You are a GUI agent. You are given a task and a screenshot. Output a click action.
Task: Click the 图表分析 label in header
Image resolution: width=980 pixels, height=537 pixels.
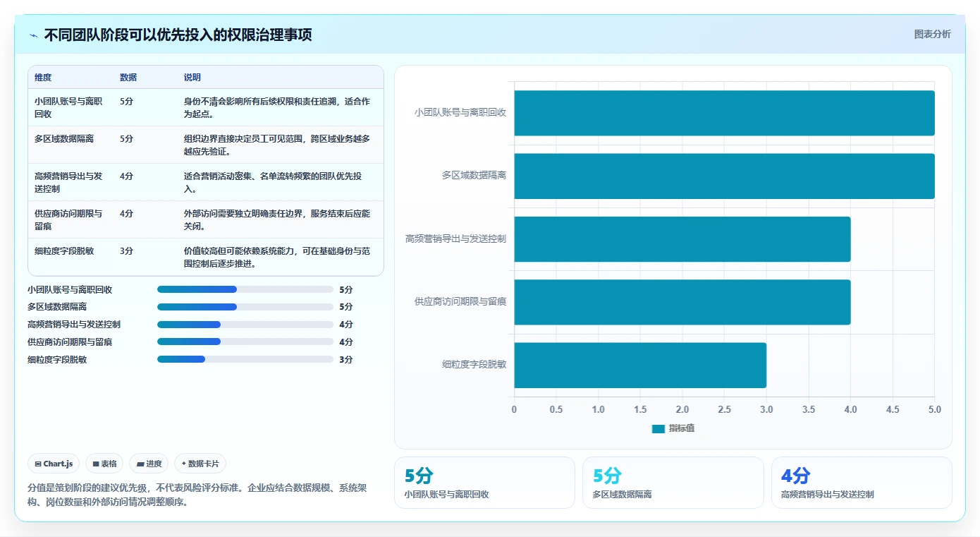coord(932,34)
